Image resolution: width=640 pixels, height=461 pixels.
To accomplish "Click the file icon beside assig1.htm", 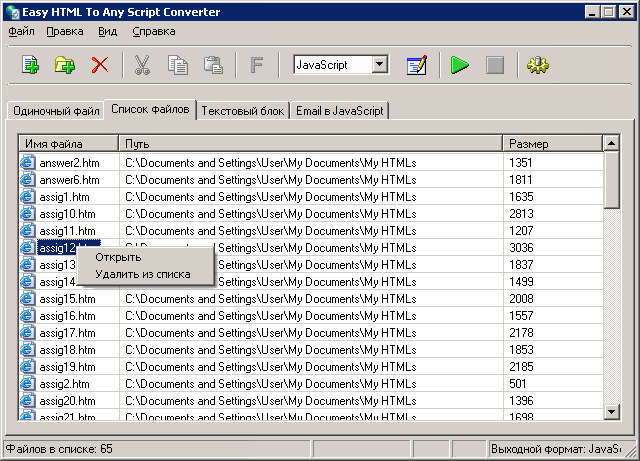I will pos(27,197).
